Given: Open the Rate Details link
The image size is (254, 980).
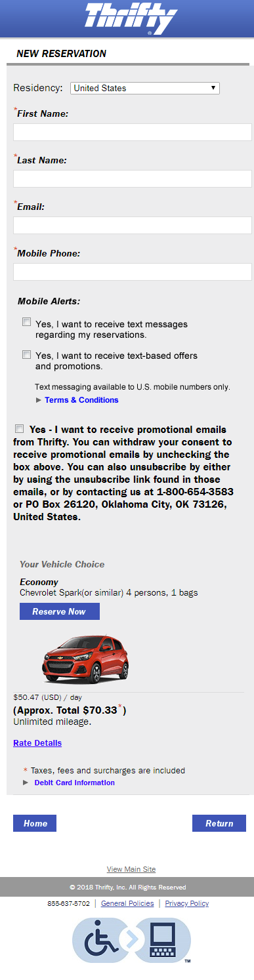Looking at the screenshot, I should click(x=37, y=743).
